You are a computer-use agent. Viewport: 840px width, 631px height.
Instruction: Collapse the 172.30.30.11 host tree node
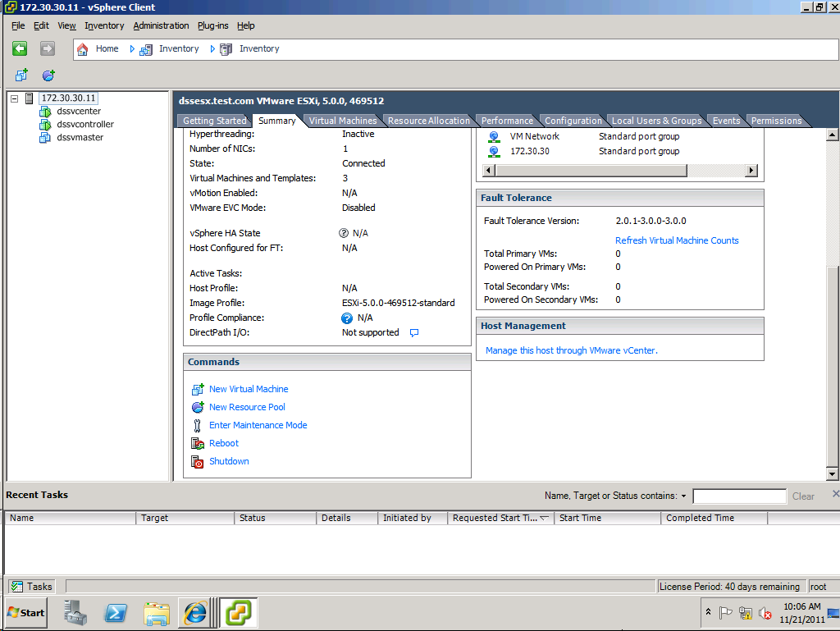click(13, 98)
